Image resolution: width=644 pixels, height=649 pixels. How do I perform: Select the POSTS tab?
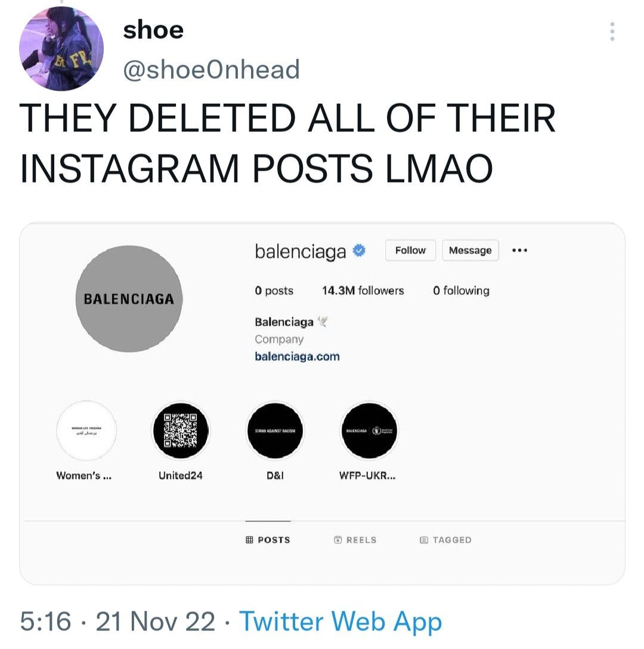pos(268,540)
